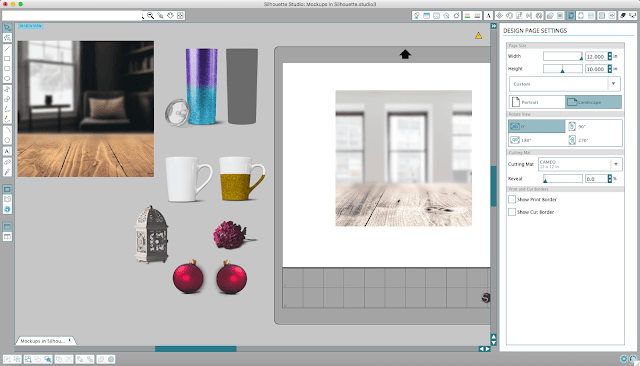Enable Show Cut Border checkbox

click(512, 212)
